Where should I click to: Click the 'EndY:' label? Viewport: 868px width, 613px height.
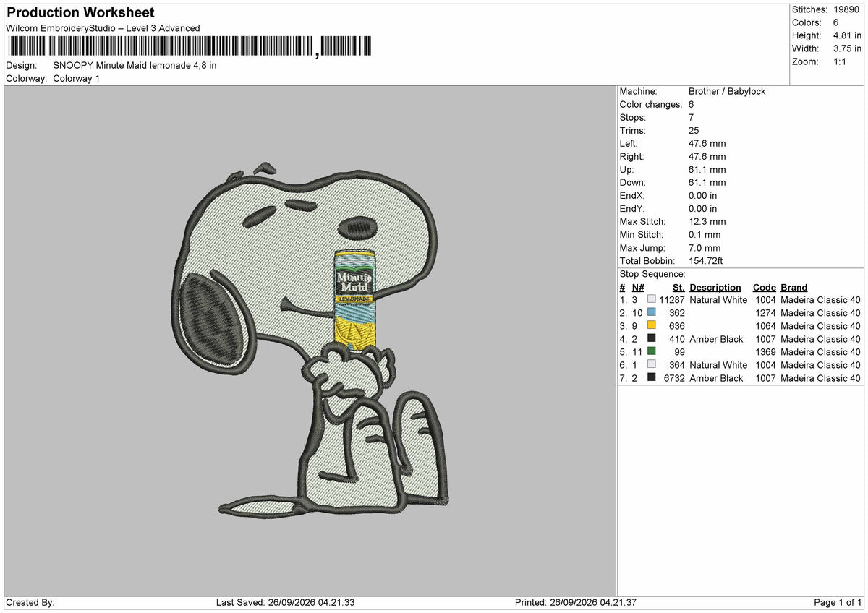click(632, 208)
